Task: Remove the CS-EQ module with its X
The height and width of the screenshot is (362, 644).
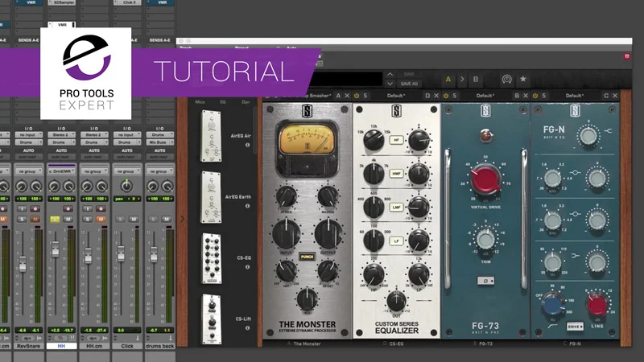Action: click(x=436, y=96)
